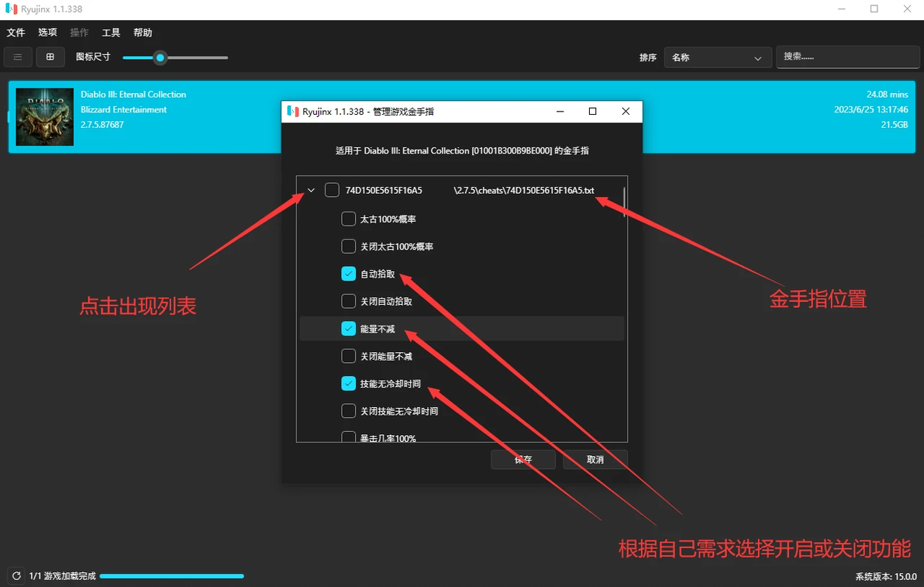Click Ryujinx logo in cheat dialog title
This screenshot has width=924, height=587.
[x=293, y=112]
